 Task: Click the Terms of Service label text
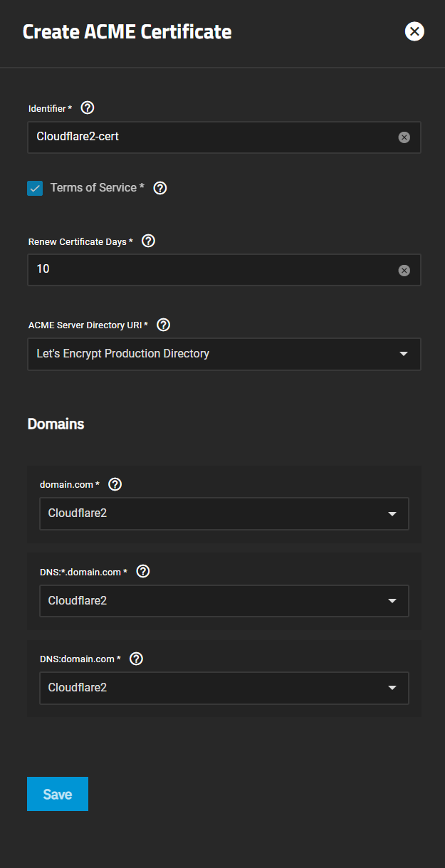tap(93, 188)
